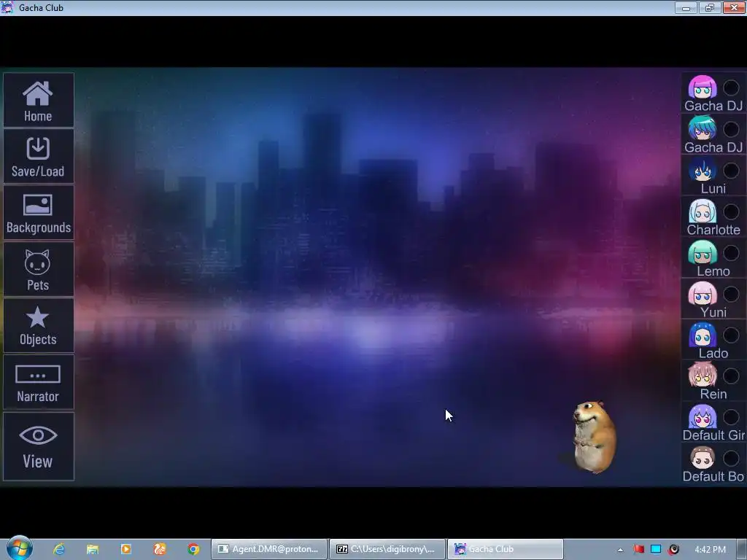
Task: Open the Save/Load panel
Action: (x=38, y=156)
